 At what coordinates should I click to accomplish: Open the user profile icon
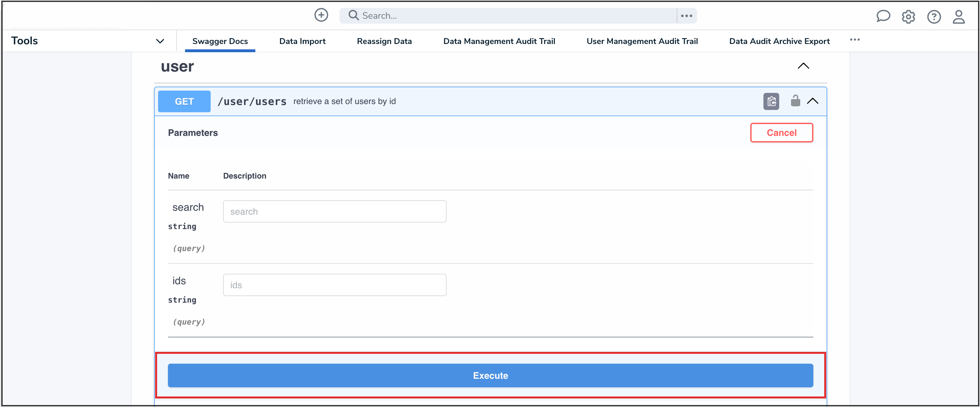pos(958,17)
